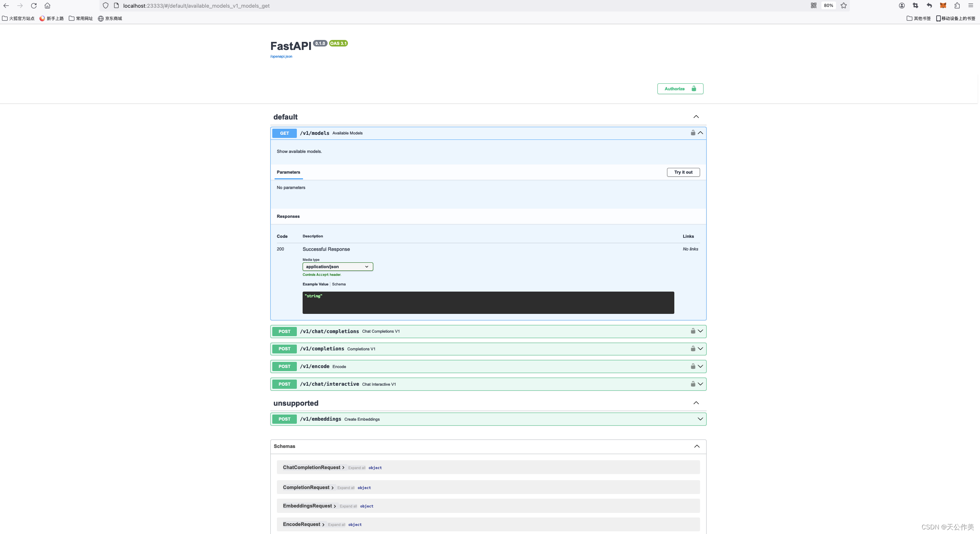
Task: Click the /v1/chat/completions path text
Action: tap(329, 331)
